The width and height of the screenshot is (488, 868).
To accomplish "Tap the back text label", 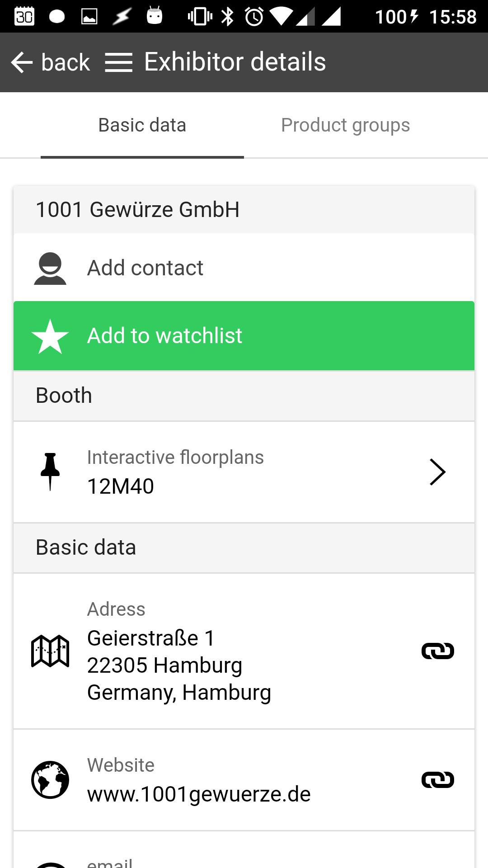I will pos(66,62).
